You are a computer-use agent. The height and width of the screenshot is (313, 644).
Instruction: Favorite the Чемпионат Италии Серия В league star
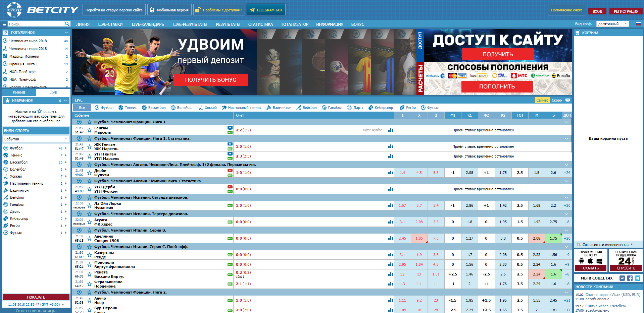point(89,230)
